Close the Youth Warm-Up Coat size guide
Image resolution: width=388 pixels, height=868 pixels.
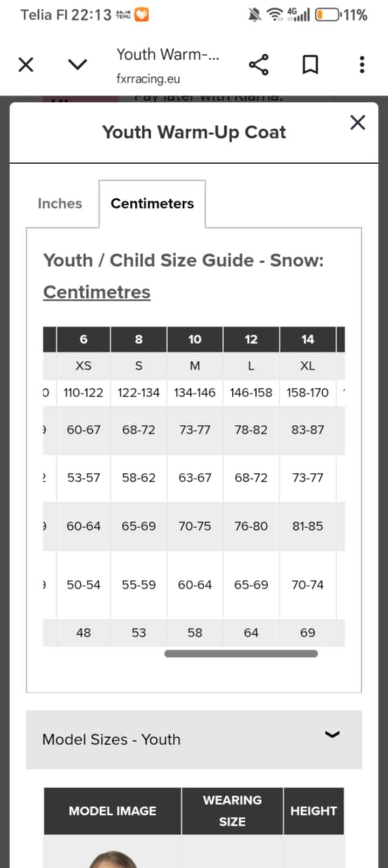[357, 123]
